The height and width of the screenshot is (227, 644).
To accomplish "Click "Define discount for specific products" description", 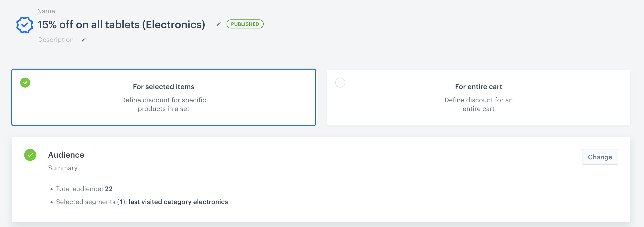I will point(163,104).
